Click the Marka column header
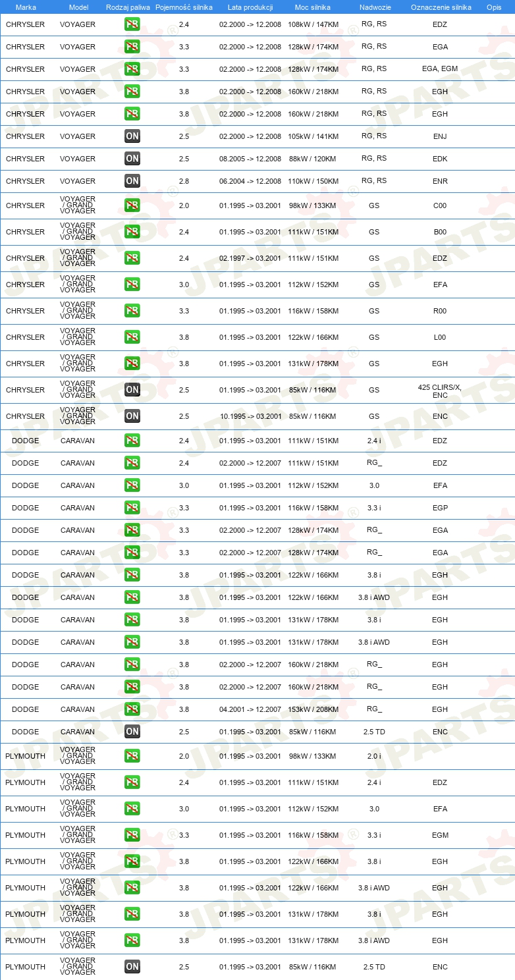 [26, 7]
